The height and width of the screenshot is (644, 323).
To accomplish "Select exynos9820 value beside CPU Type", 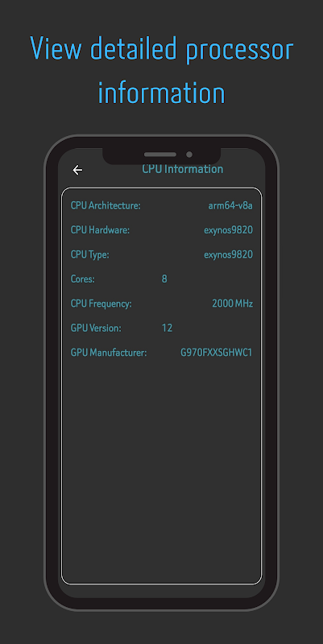I will coord(229,254).
